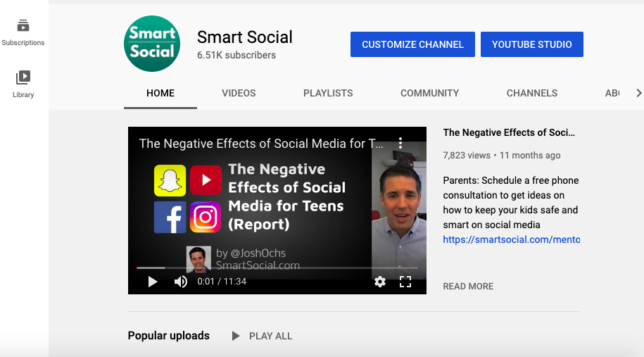Image resolution: width=644 pixels, height=357 pixels.
Task: Switch to the Community tab
Action: click(429, 93)
